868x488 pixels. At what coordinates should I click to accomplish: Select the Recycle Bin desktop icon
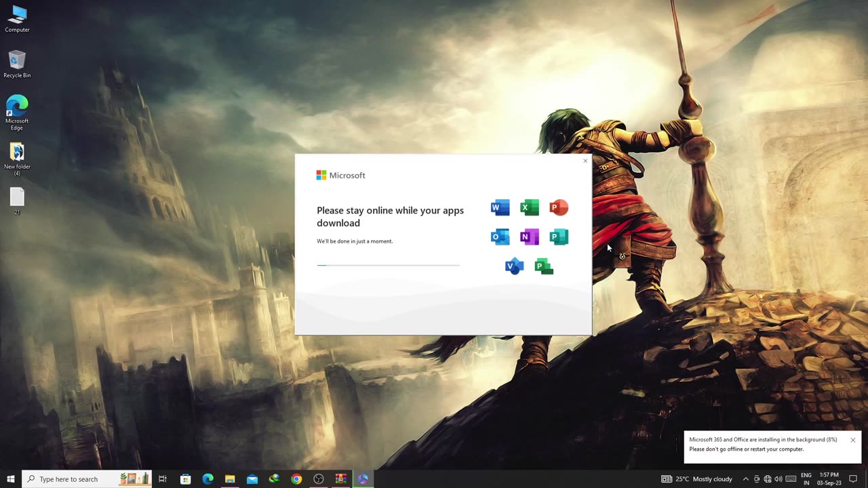(17, 64)
